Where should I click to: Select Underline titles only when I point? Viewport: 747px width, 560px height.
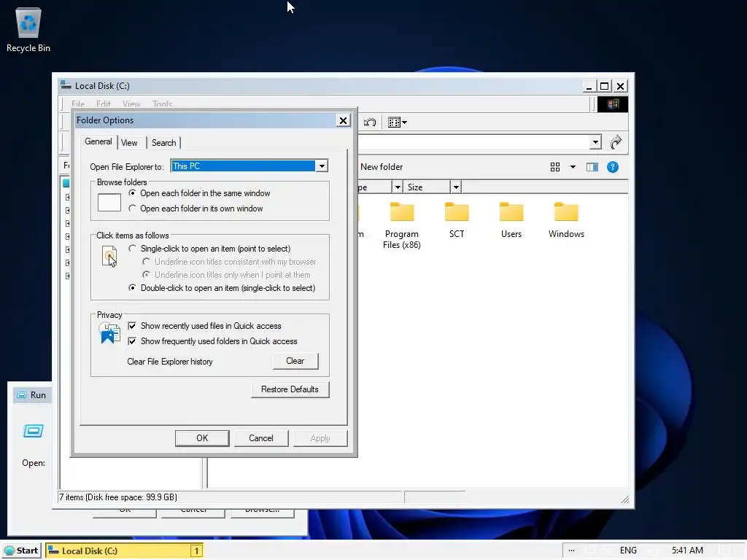227,275
